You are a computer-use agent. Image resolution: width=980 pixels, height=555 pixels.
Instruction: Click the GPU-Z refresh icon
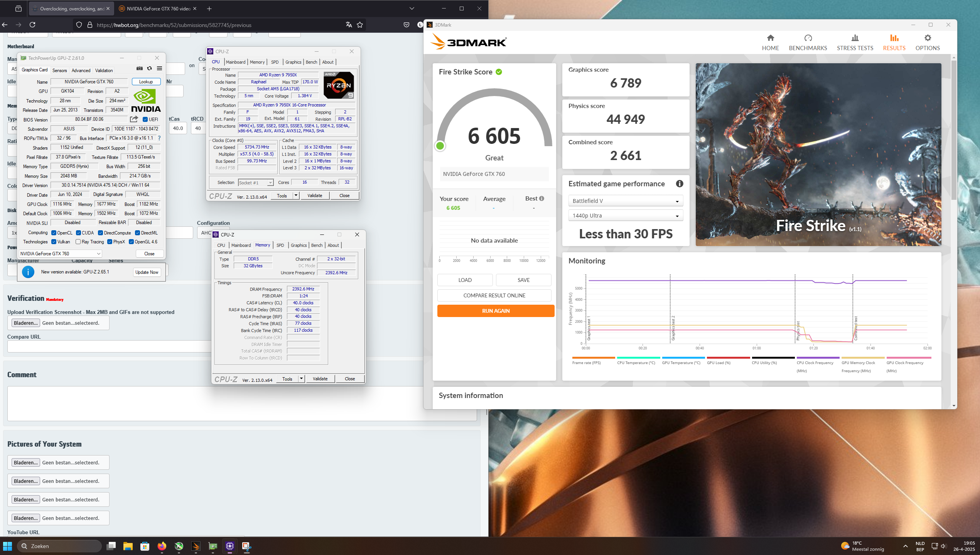tap(150, 69)
